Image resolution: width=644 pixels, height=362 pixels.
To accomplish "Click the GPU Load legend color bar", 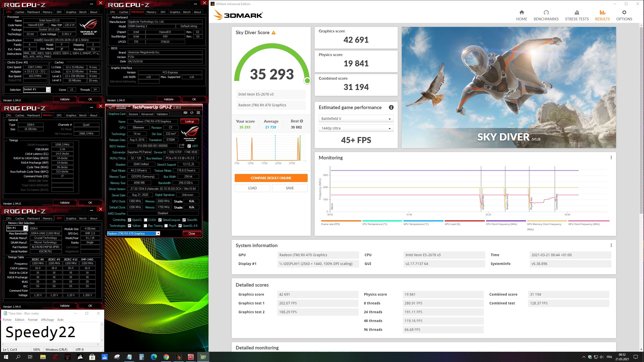I will click(x=465, y=221).
